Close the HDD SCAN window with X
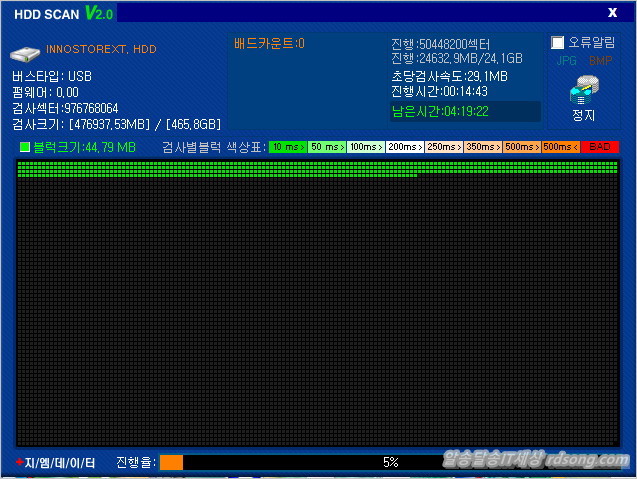The height and width of the screenshot is (479, 637). 612,13
